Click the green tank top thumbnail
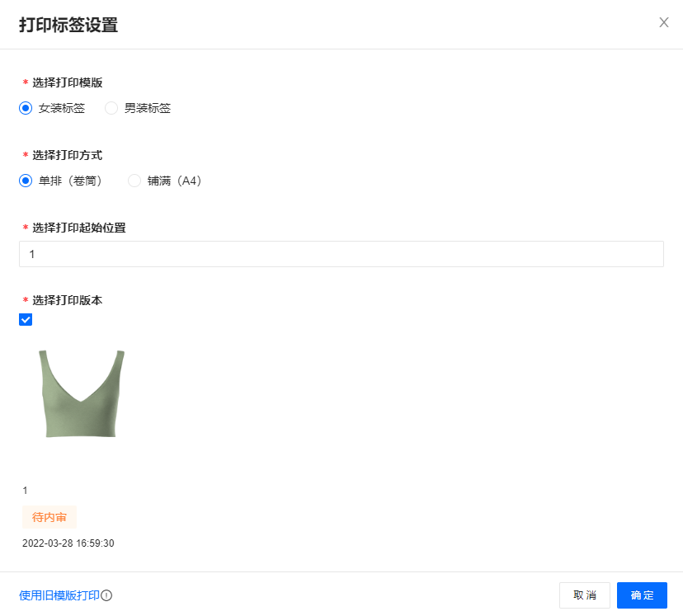Screen dimensions: 683x616 click(81, 393)
